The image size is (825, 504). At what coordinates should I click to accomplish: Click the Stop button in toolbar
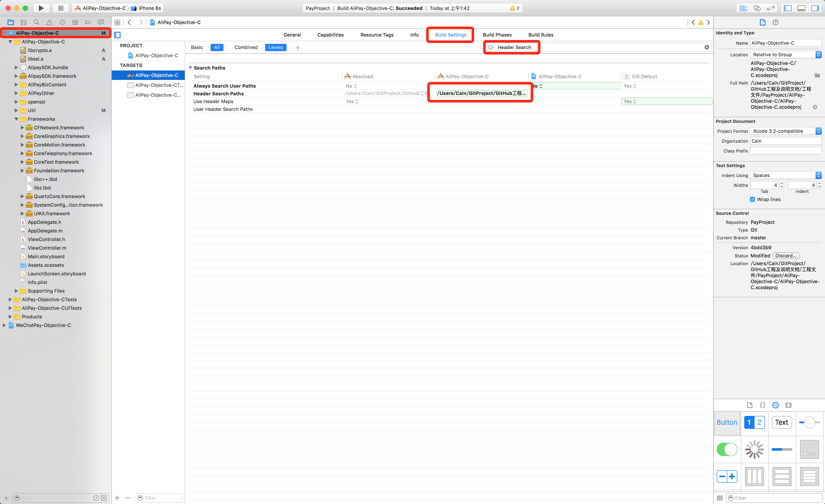pyautogui.click(x=61, y=8)
